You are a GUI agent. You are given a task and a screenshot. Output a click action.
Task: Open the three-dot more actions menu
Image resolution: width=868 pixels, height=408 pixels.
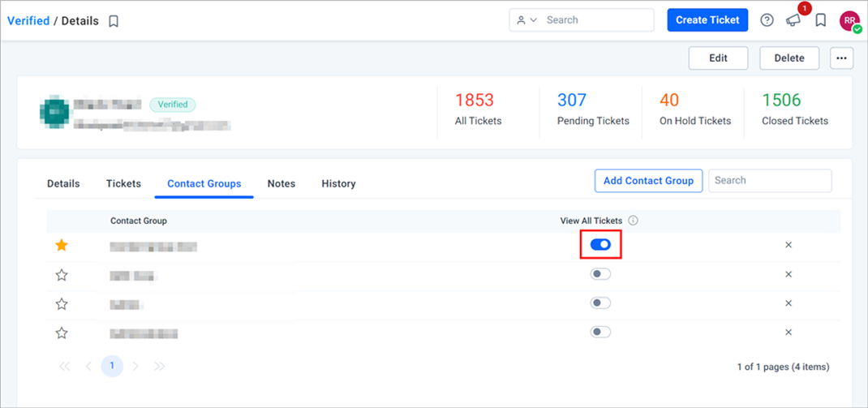[x=841, y=58]
